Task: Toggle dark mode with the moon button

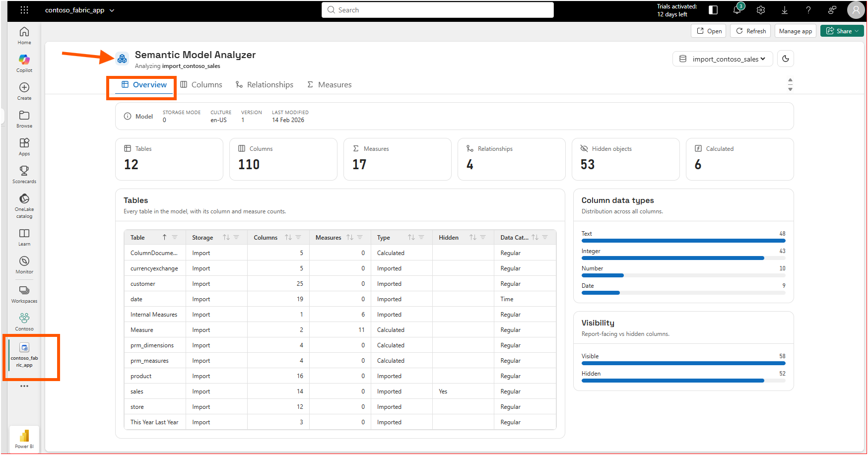Action: [786, 59]
